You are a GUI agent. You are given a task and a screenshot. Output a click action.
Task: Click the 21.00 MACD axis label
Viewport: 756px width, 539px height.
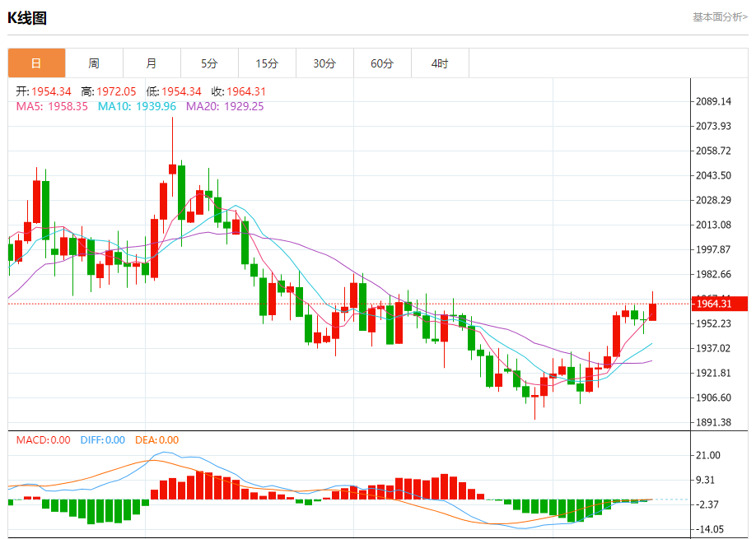[x=707, y=456]
